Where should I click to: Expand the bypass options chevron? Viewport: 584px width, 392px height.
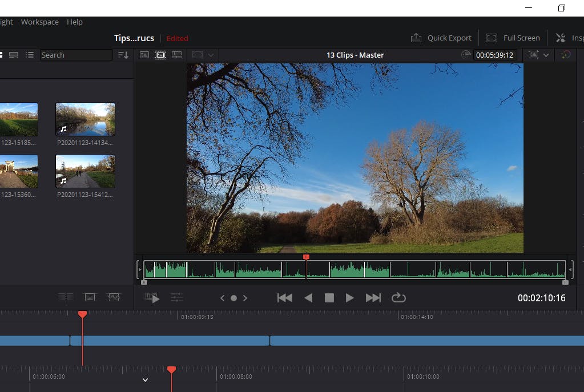point(546,55)
